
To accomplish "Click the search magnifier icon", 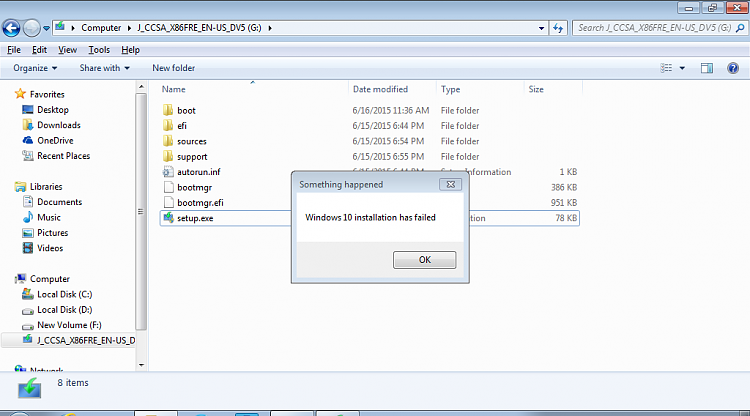I will pos(740,28).
